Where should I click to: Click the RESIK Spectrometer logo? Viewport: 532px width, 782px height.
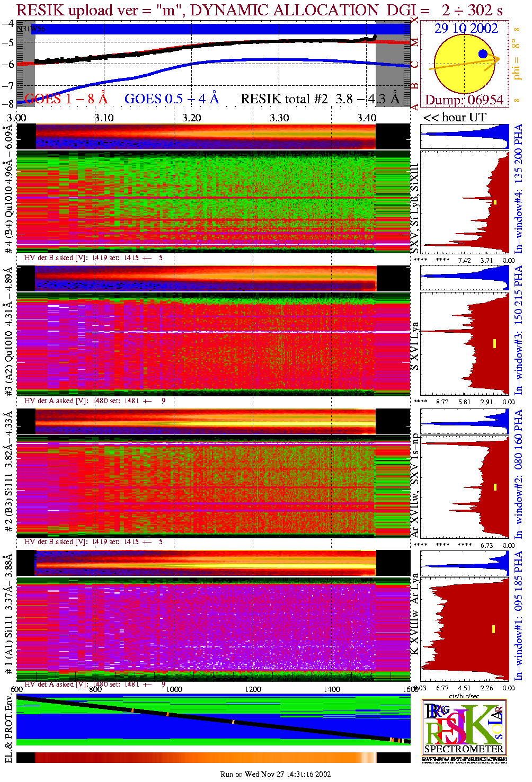tap(464, 727)
